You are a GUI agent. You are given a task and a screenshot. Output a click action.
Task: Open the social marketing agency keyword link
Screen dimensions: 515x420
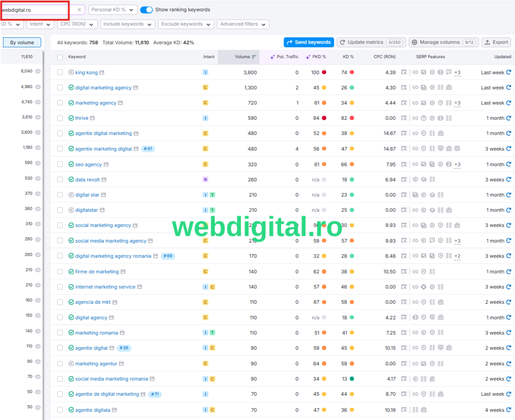[103, 225]
